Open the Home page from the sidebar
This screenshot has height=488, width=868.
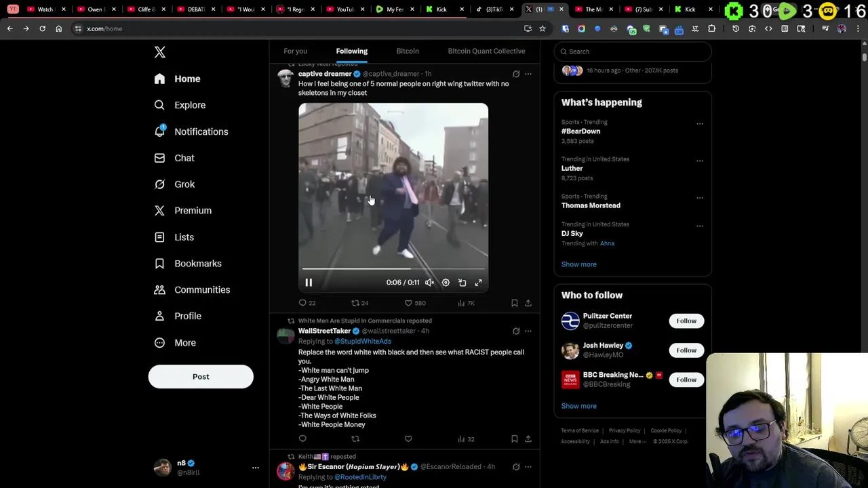point(177,79)
